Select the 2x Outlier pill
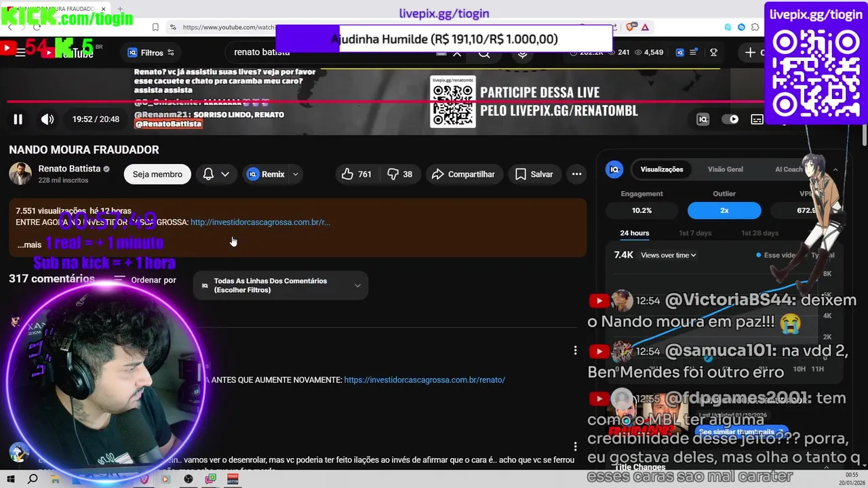868x488 pixels. coord(724,210)
